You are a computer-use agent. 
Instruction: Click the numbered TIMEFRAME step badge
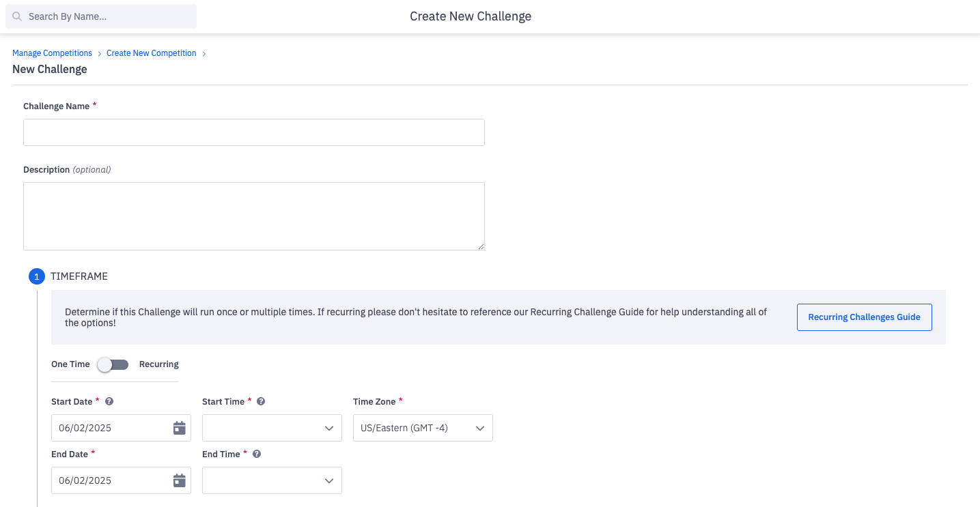tap(36, 276)
